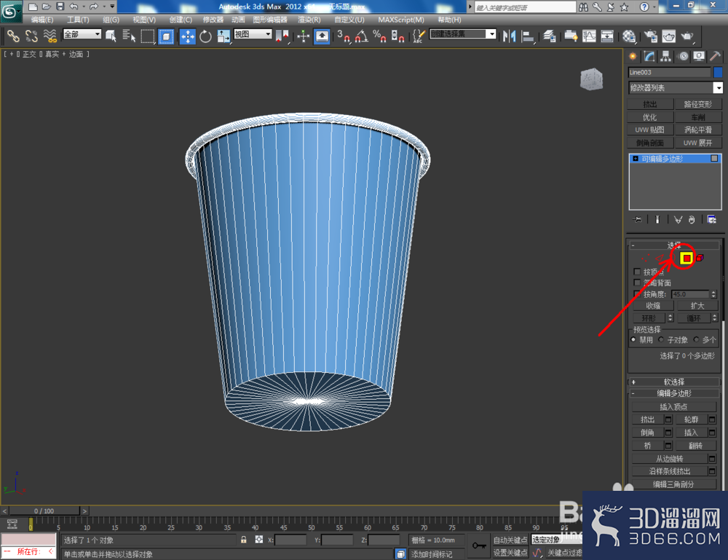The image size is (728, 560).
Task: Toggle the 可编辑多边形 modifier display box
Action: (714, 159)
